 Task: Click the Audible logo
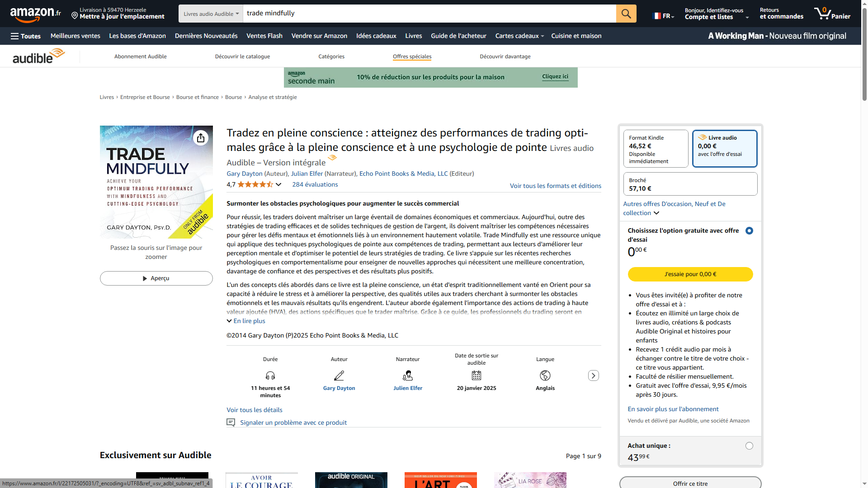coord(38,56)
